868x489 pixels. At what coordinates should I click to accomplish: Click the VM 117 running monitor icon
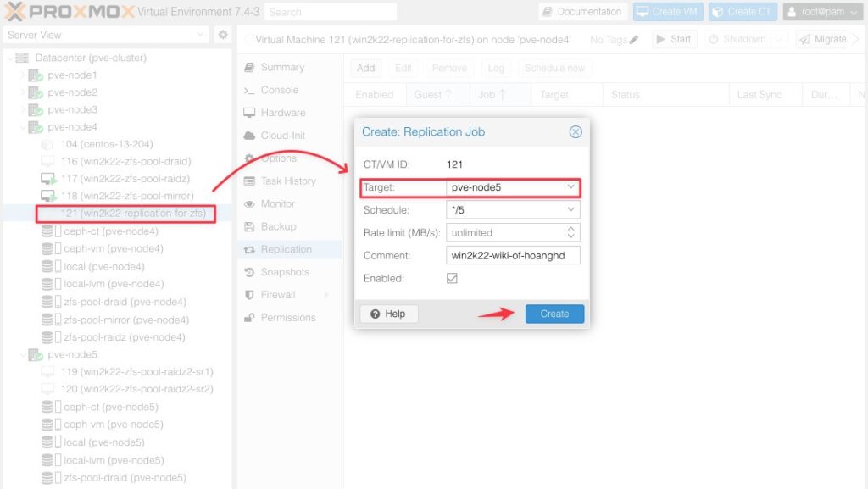click(48, 179)
